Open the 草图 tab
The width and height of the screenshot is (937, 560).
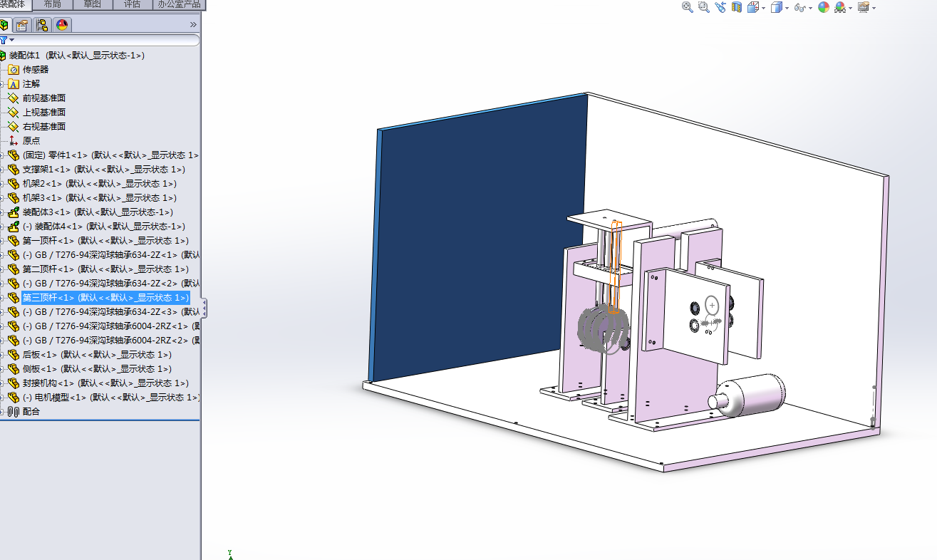[92, 4]
